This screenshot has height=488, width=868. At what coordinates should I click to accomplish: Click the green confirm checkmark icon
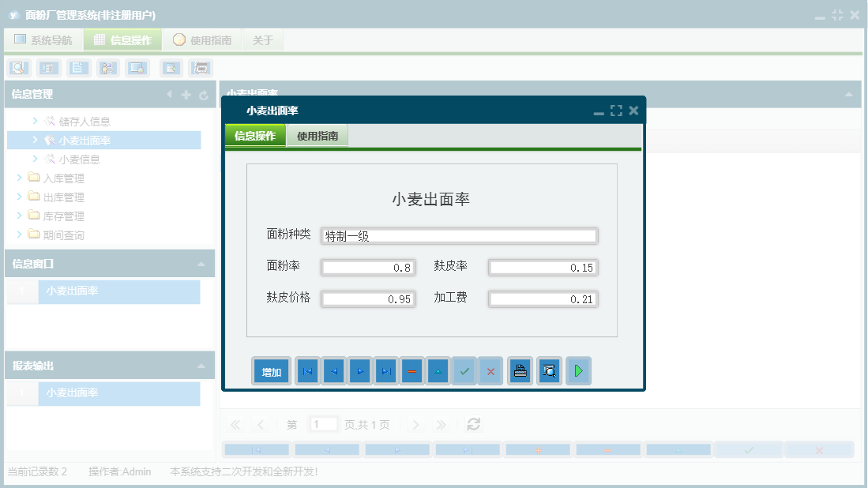(464, 370)
